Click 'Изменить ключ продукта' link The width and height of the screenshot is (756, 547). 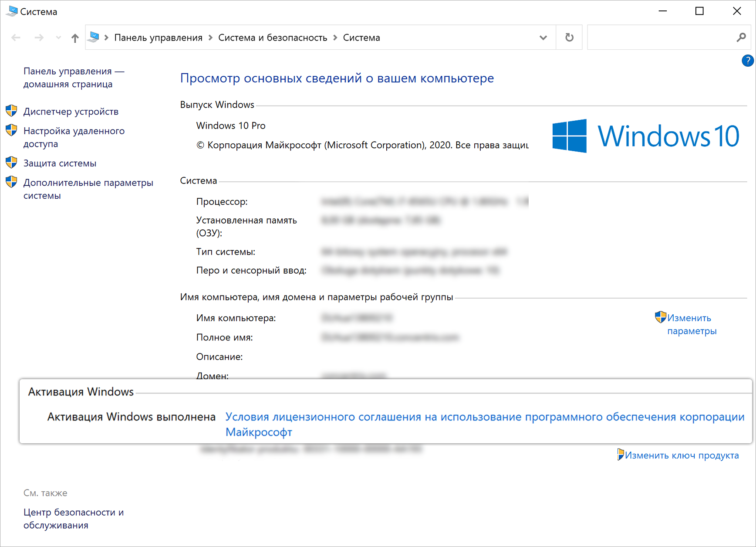[x=682, y=455]
